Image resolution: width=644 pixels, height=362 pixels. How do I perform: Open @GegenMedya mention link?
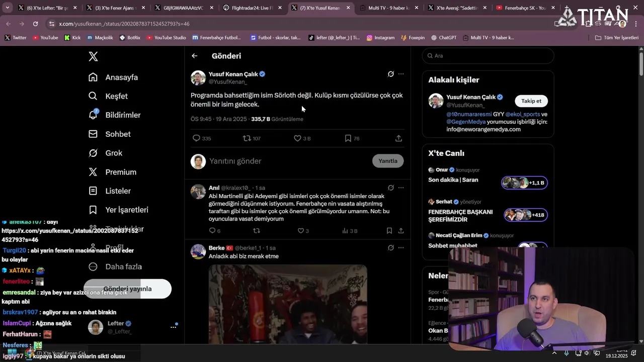[466, 122]
